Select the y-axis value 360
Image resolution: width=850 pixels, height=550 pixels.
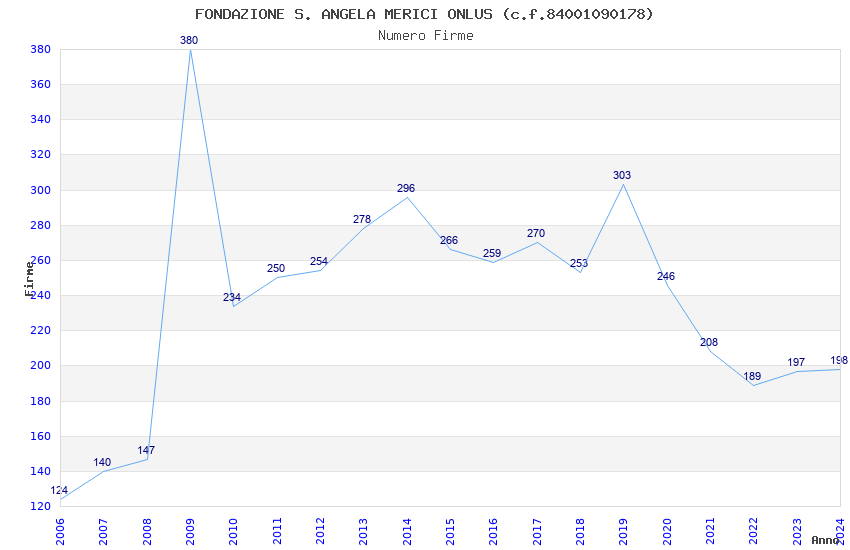pyautogui.click(x=41, y=85)
